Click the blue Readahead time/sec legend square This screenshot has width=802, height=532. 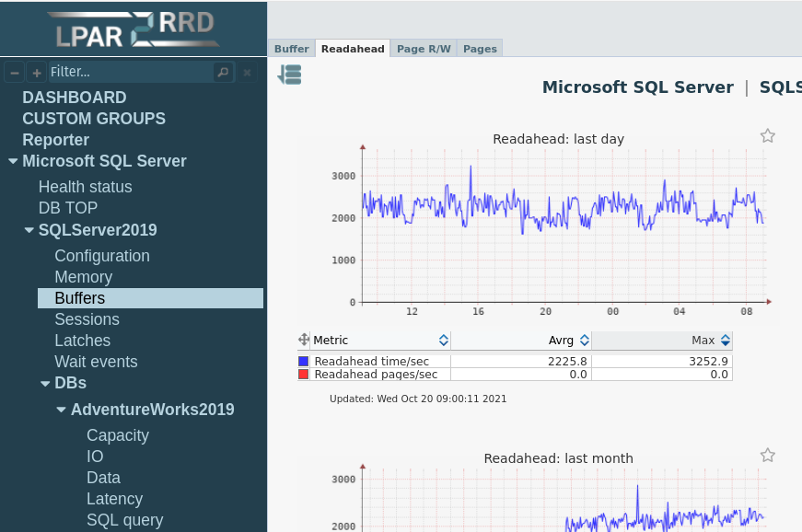point(304,361)
